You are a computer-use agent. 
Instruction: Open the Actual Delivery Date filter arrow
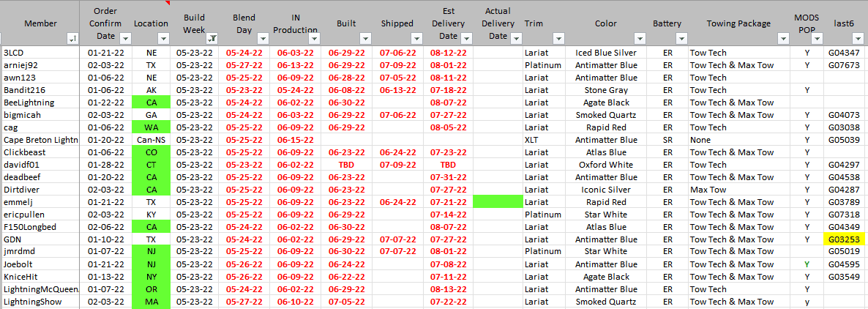515,38
